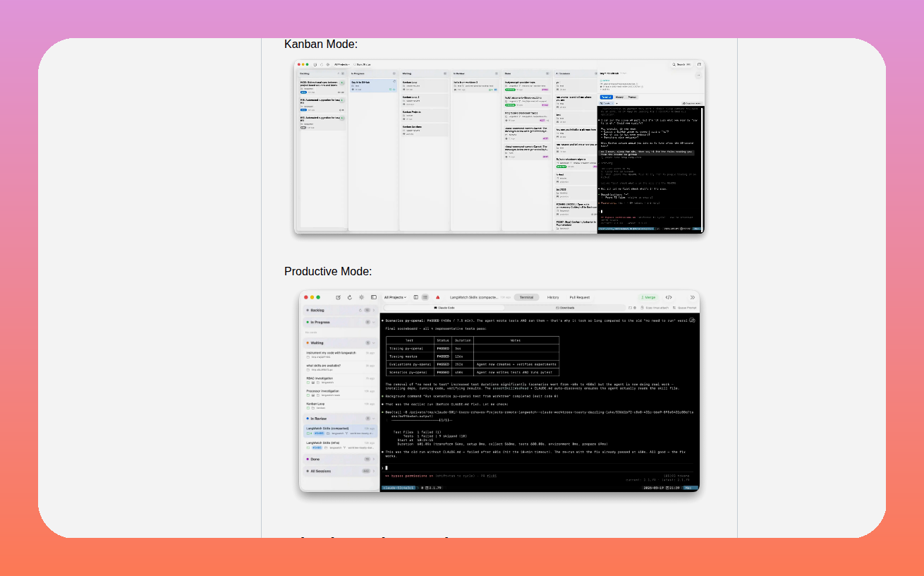Click the In Review column menu icon in Kanban
Image resolution: width=924 pixels, height=576 pixels.
coord(495,73)
